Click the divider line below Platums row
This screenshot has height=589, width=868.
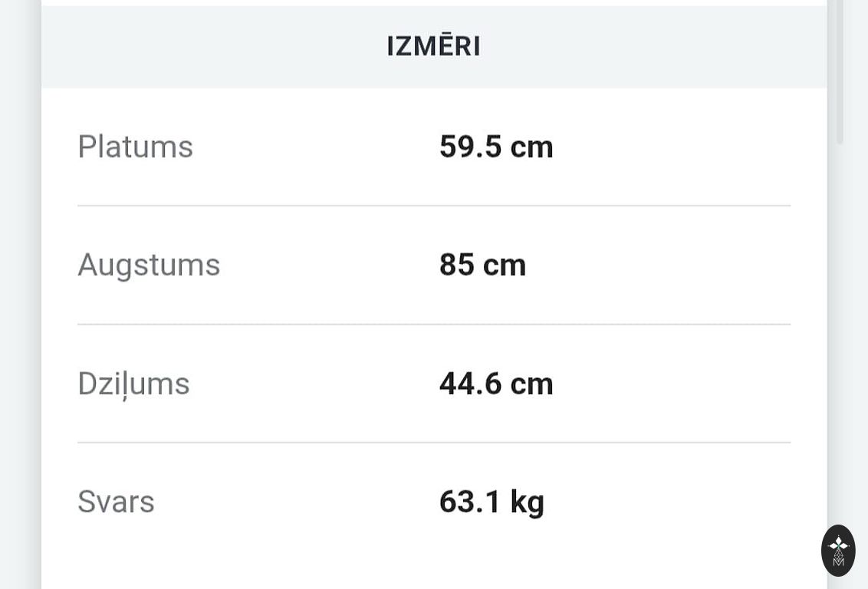(433, 206)
